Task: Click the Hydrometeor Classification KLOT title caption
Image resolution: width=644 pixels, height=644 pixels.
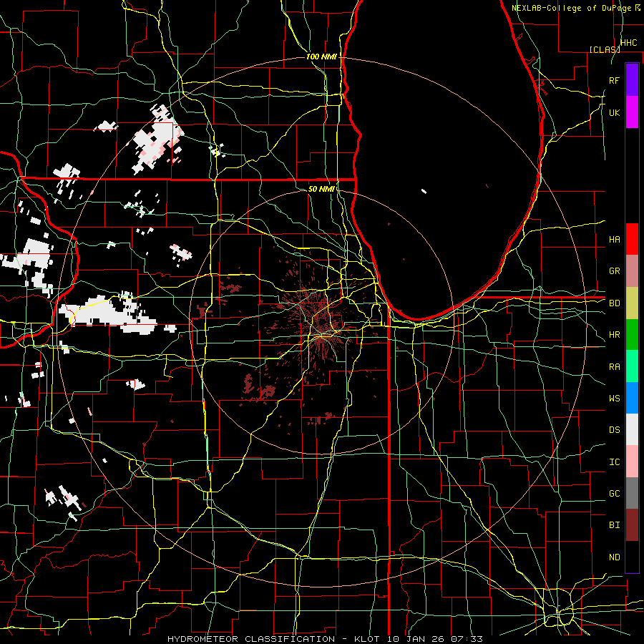Action: coord(325,639)
